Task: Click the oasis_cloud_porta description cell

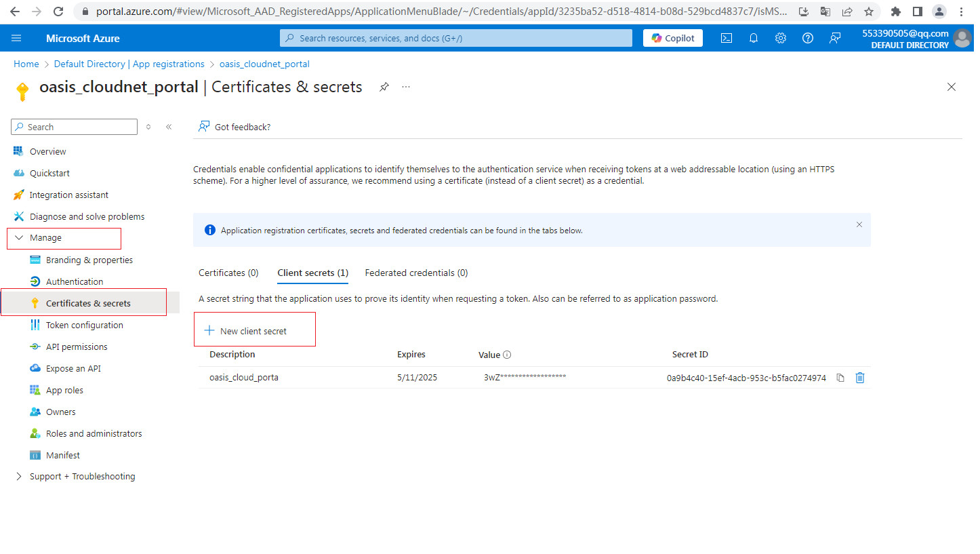Action: click(244, 378)
